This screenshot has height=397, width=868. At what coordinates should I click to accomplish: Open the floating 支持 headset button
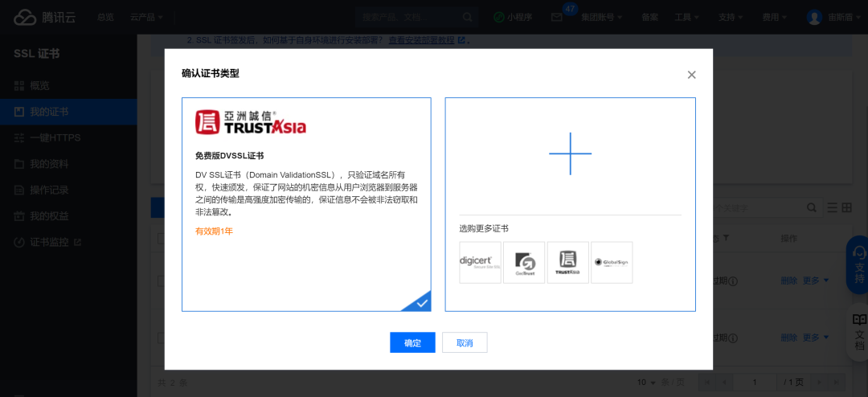point(859,264)
